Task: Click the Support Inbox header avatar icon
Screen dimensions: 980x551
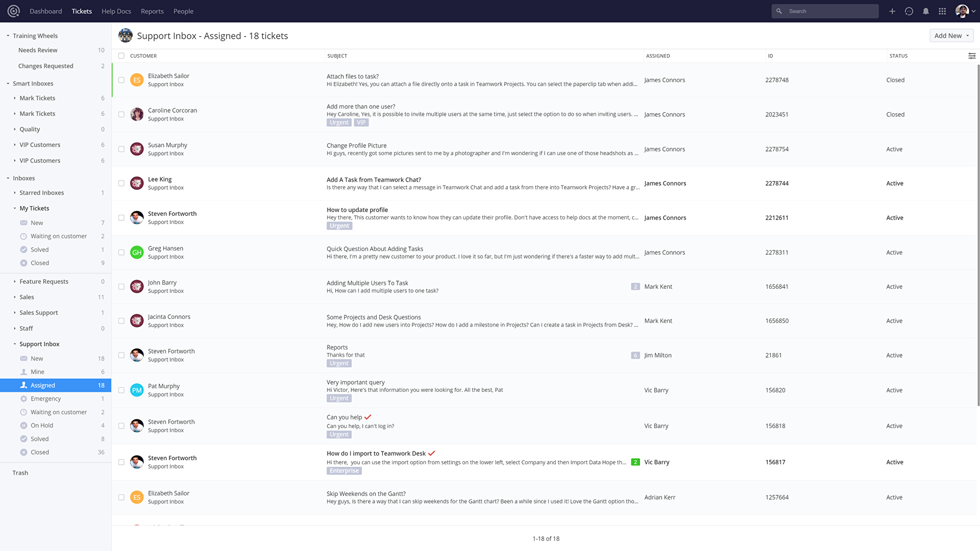Action: (x=126, y=36)
